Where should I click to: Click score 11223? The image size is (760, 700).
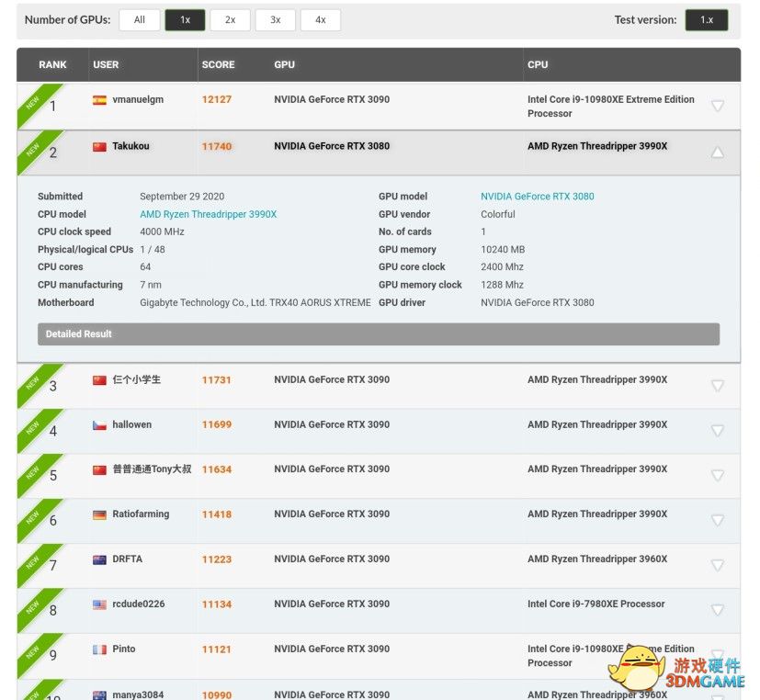(217, 559)
